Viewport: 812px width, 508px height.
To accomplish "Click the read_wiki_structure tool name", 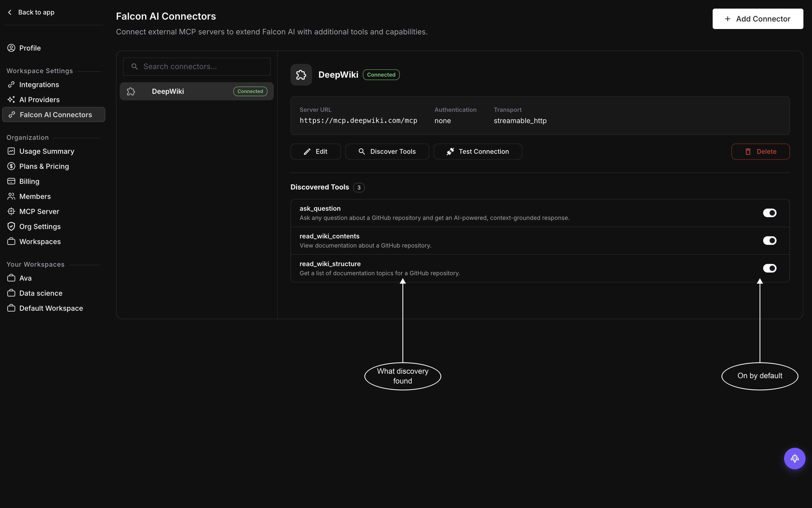I will pyautogui.click(x=330, y=264).
